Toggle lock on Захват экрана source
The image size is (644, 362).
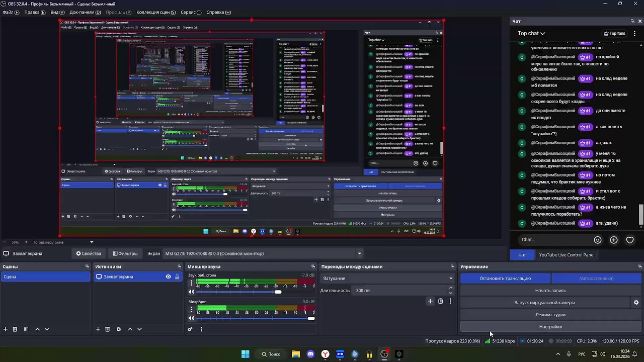point(177,277)
